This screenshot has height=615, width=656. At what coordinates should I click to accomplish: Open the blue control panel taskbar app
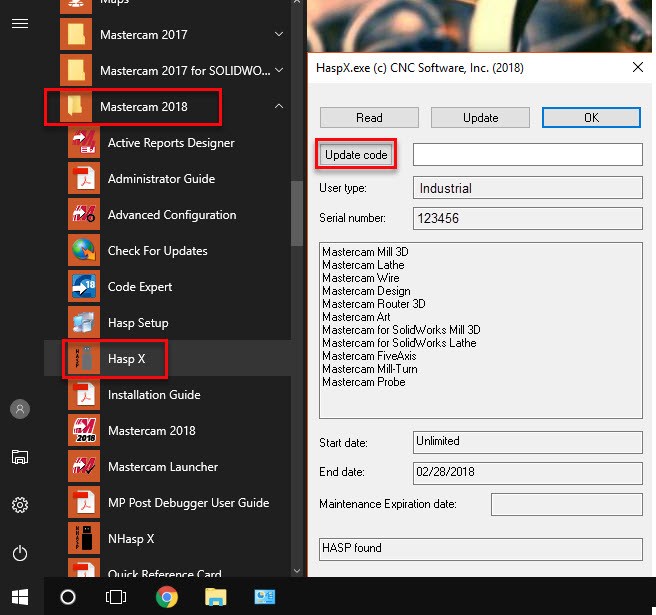pos(264,597)
